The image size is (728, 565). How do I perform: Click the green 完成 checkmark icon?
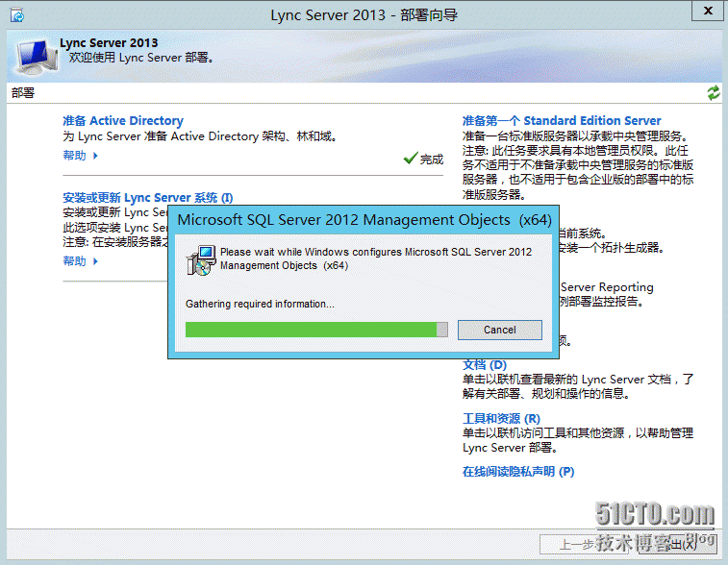pos(411,159)
